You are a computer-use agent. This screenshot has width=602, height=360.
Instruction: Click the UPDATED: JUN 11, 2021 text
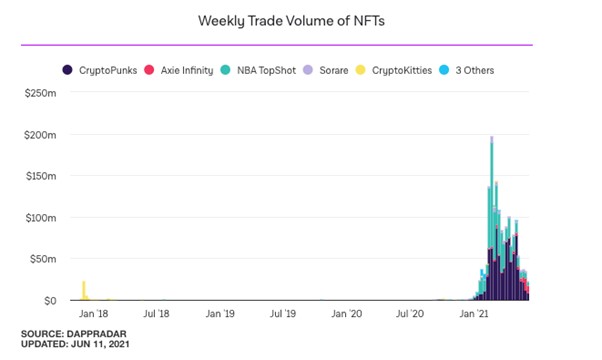coord(75,344)
